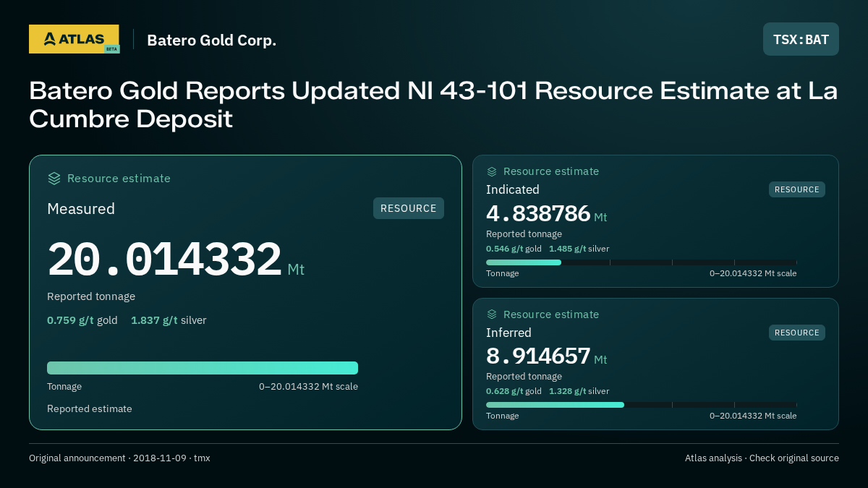Viewport: 868px width, 488px height.
Task: Click Atlas analysis Check original source footer
Action: tap(762, 458)
